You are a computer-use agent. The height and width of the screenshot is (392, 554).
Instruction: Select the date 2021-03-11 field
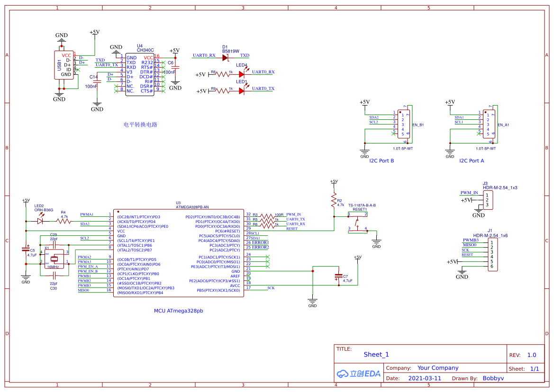pyautogui.click(x=424, y=378)
